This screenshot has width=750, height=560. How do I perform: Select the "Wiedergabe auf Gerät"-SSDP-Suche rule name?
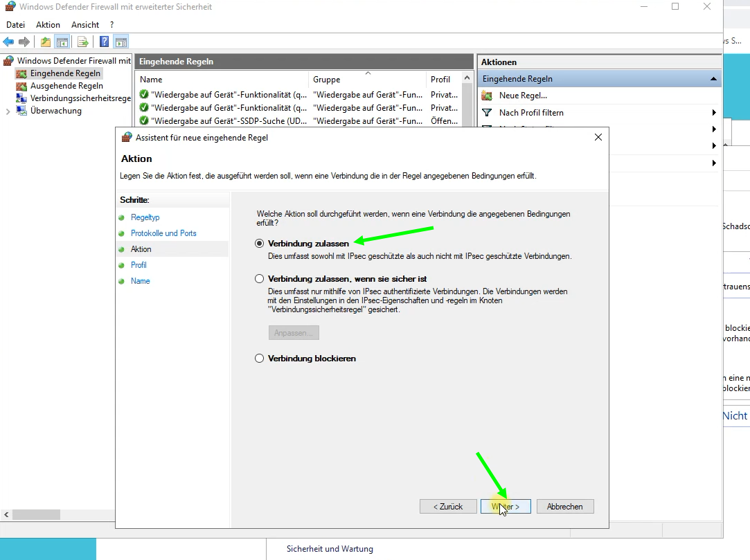coord(229,121)
